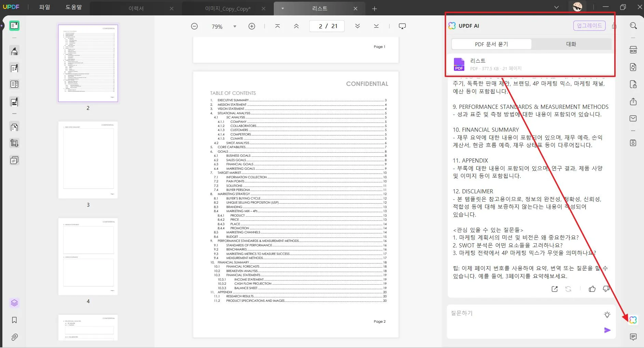Open the Convert PDF icon in right sidebar

click(633, 67)
